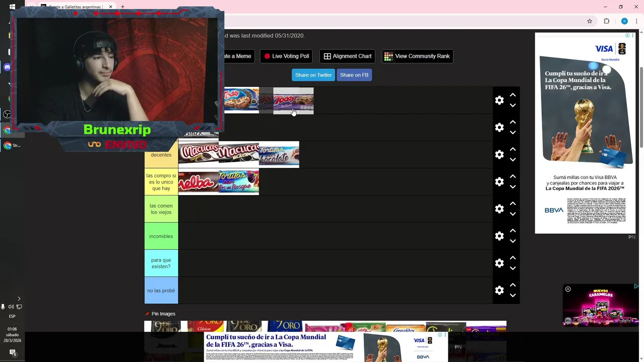Viewport: 644px width, 362px height.
Task: Open the Windows Start menu
Action: point(12,7)
